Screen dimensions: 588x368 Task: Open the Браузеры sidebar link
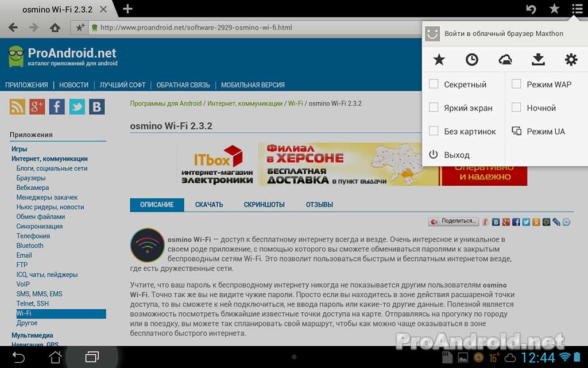coord(31,178)
